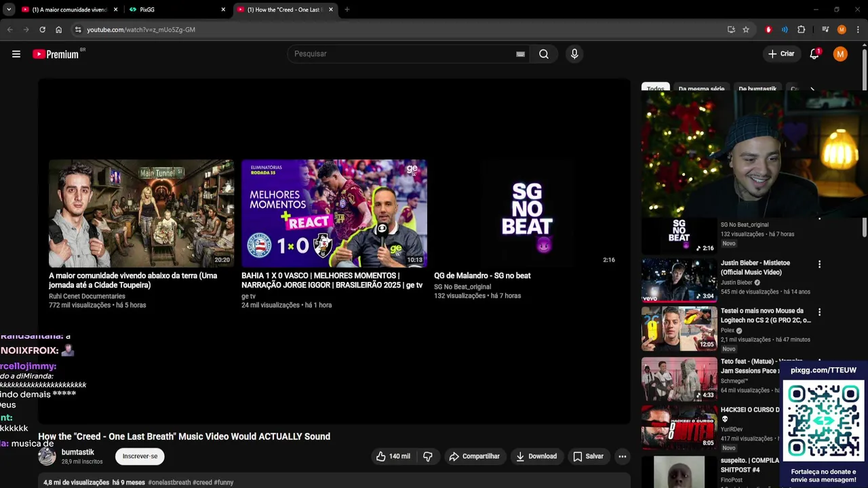Close the 'A maior comunidade' tab
The height and width of the screenshot is (488, 868).
115,9
